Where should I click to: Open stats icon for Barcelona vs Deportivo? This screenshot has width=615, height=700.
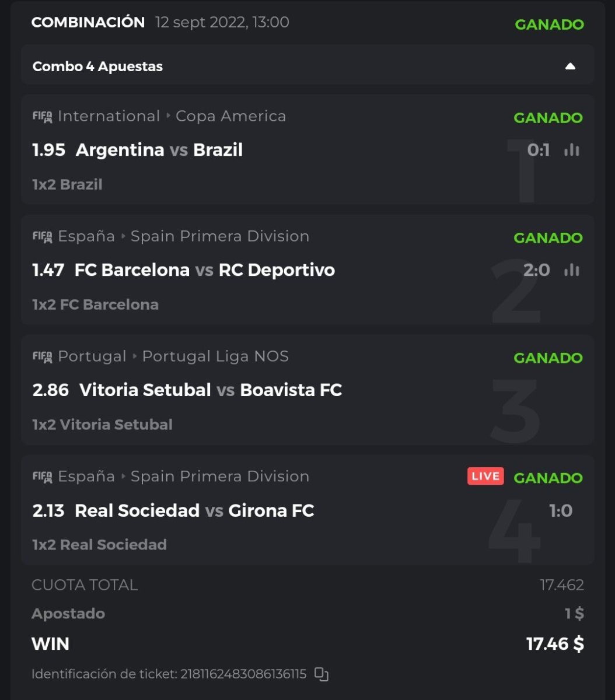[572, 270]
